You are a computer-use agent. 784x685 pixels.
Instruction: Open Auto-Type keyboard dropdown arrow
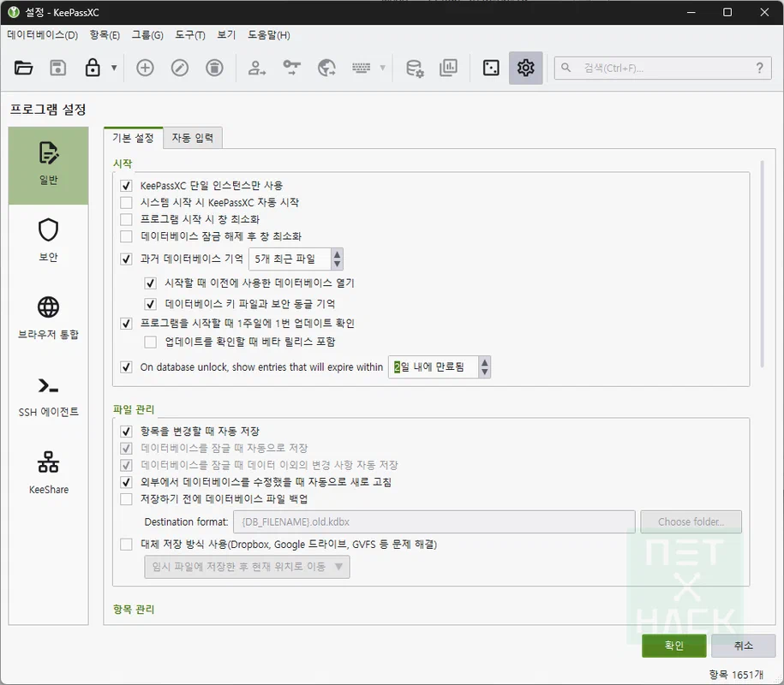[382, 68]
